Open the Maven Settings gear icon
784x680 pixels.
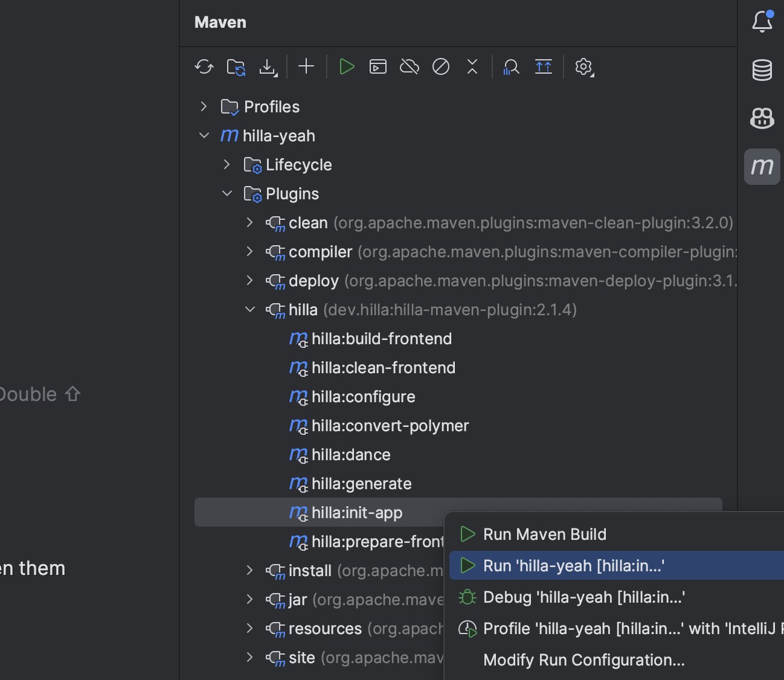click(x=584, y=66)
